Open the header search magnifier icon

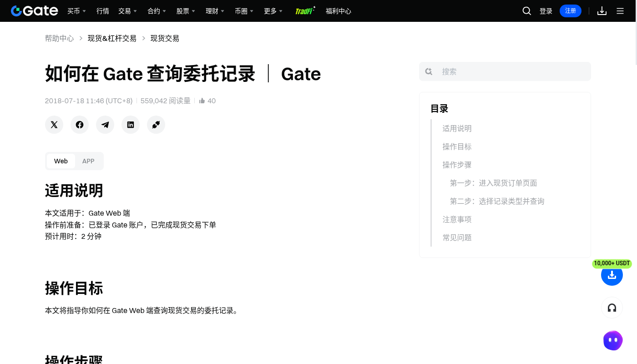(x=527, y=11)
